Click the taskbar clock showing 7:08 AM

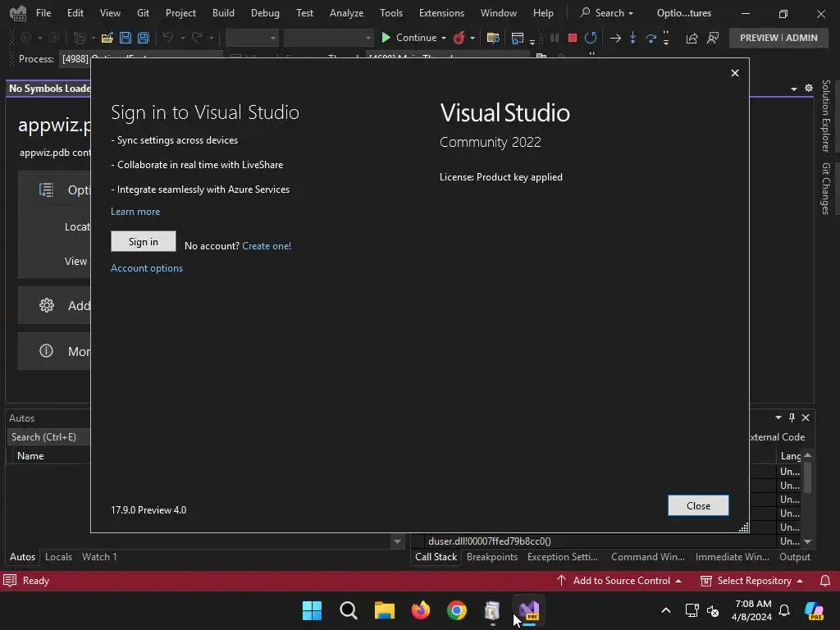coord(751,610)
